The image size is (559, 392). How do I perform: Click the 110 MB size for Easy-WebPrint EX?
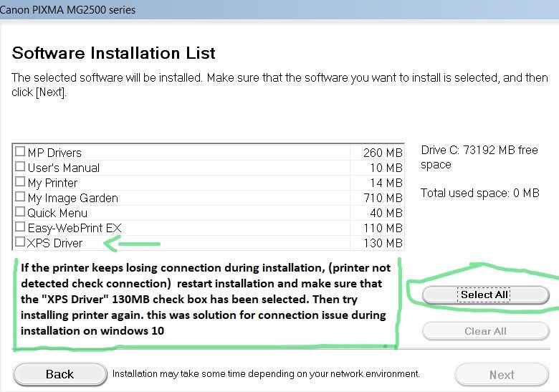pyautogui.click(x=383, y=229)
